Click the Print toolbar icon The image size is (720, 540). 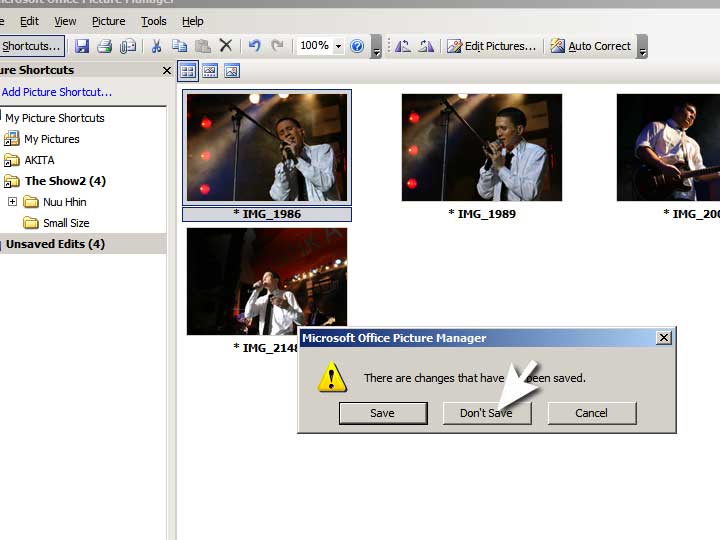click(104, 46)
